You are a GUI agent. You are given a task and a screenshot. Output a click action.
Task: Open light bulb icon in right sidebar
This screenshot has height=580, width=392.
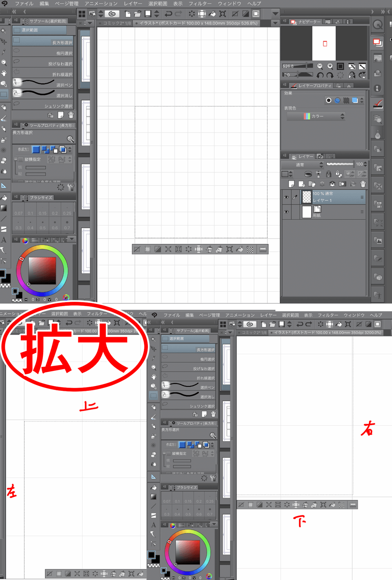[x=378, y=134]
